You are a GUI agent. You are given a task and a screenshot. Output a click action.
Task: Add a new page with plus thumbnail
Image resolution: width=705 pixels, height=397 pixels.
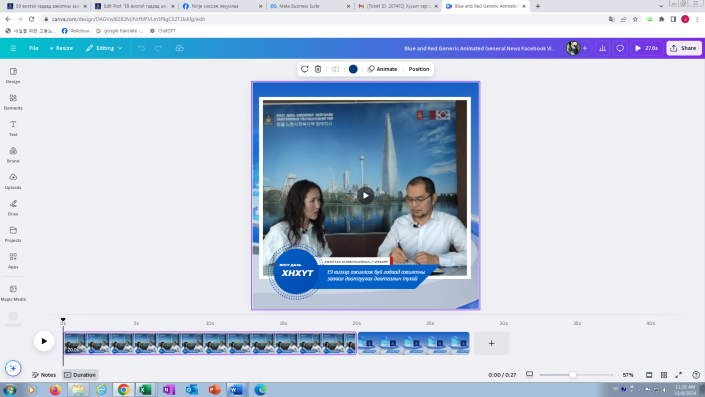pos(491,343)
